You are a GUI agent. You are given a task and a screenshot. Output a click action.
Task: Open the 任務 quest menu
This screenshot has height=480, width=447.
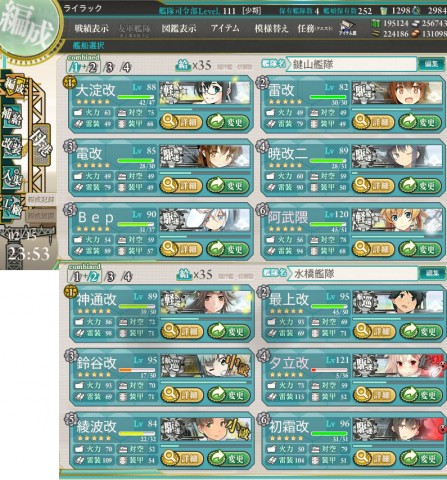tap(315, 28)
